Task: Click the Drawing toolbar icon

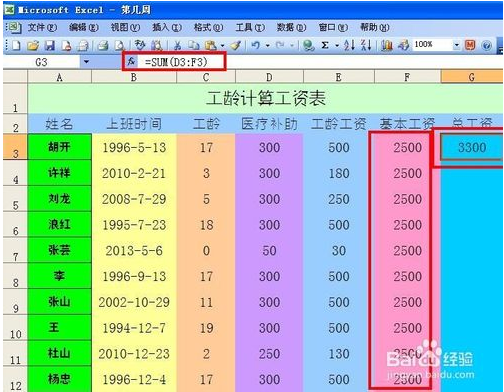Action: (404, 45)
